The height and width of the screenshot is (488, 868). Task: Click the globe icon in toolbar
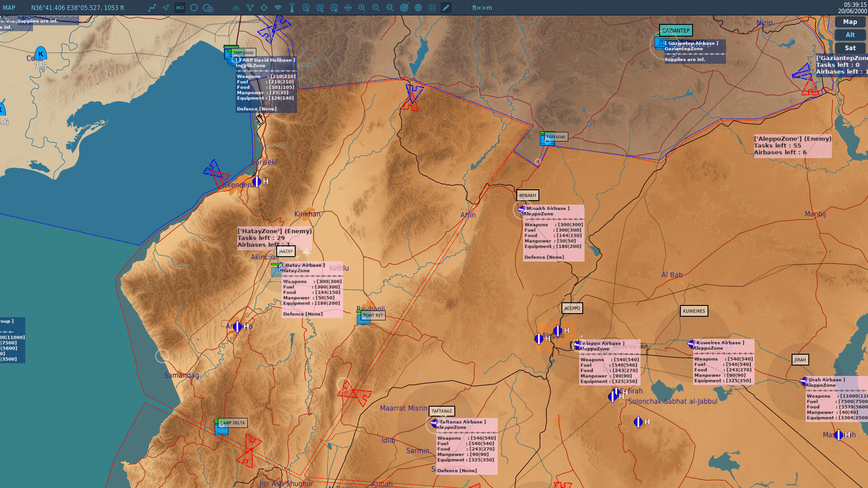pos(418,8)
